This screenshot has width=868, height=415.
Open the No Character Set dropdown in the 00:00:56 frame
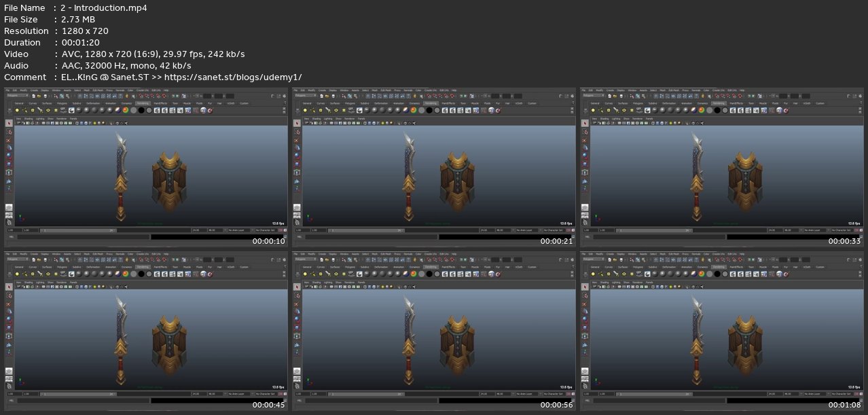(x=554, y=394)
